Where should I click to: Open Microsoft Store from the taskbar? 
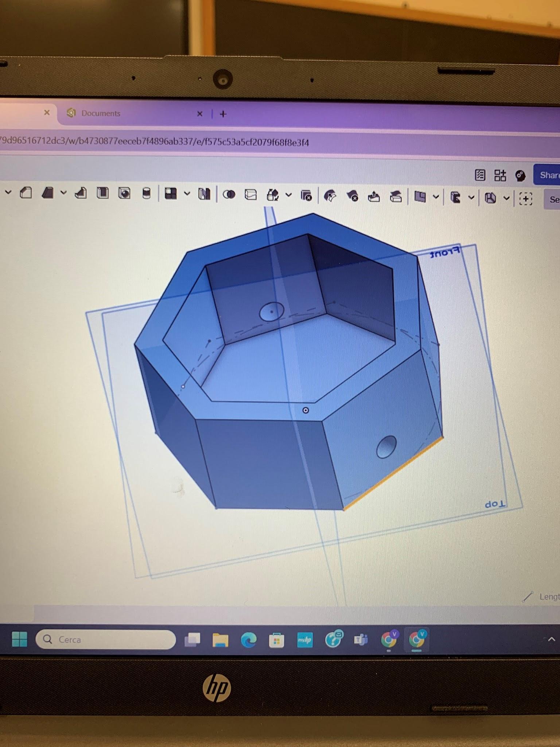point(276,640)
